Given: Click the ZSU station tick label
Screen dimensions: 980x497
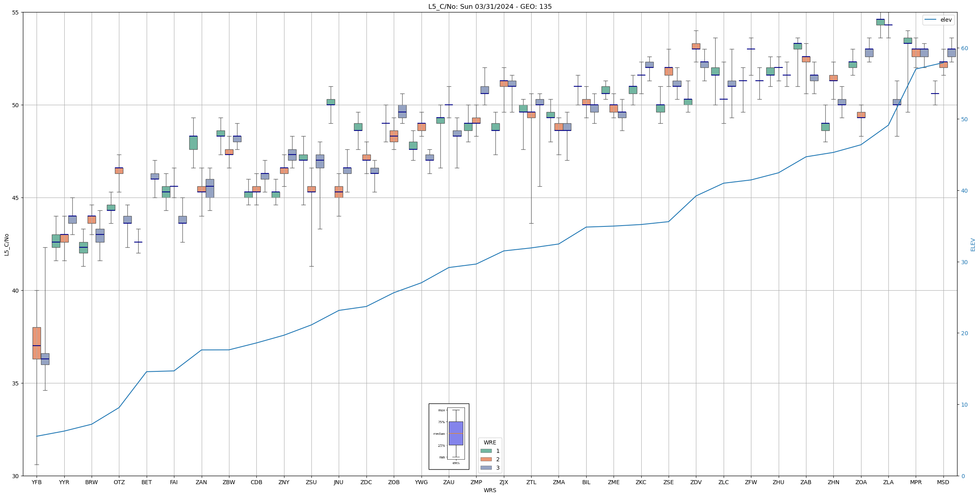Looking at the screenshot, I should click(311, 482).
